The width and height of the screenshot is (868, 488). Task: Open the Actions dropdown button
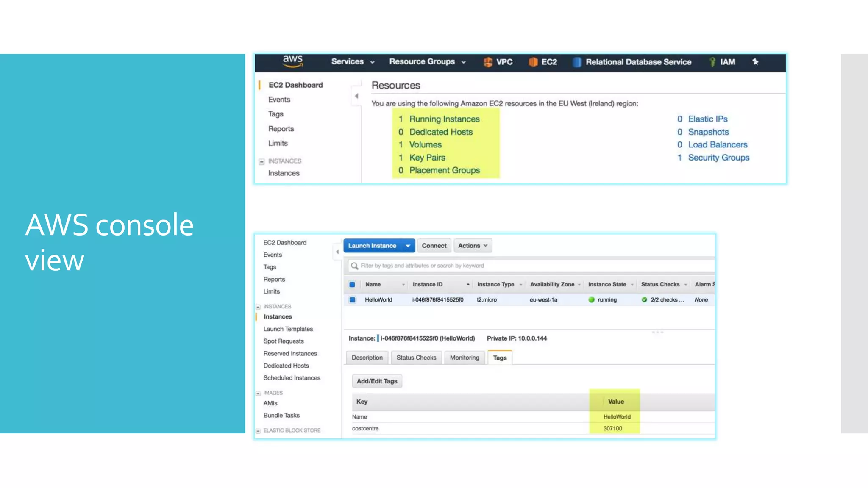pos(473,246)
